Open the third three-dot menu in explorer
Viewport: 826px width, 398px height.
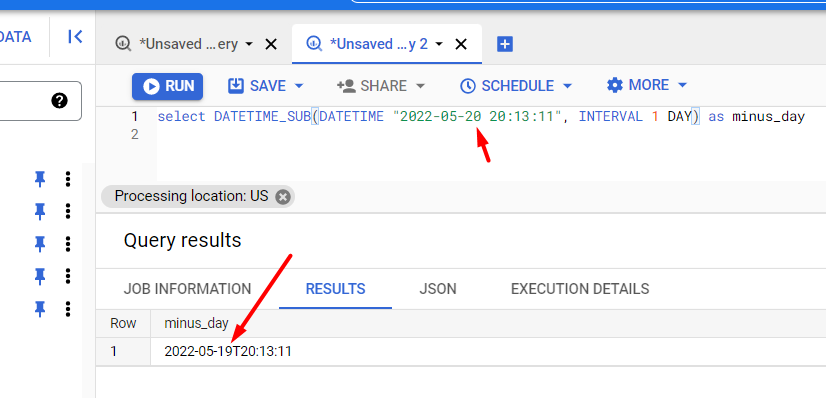[x=67, y=244]
